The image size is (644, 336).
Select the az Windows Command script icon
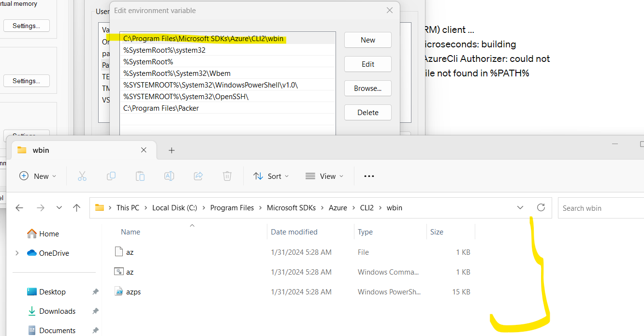pos(119,272)
